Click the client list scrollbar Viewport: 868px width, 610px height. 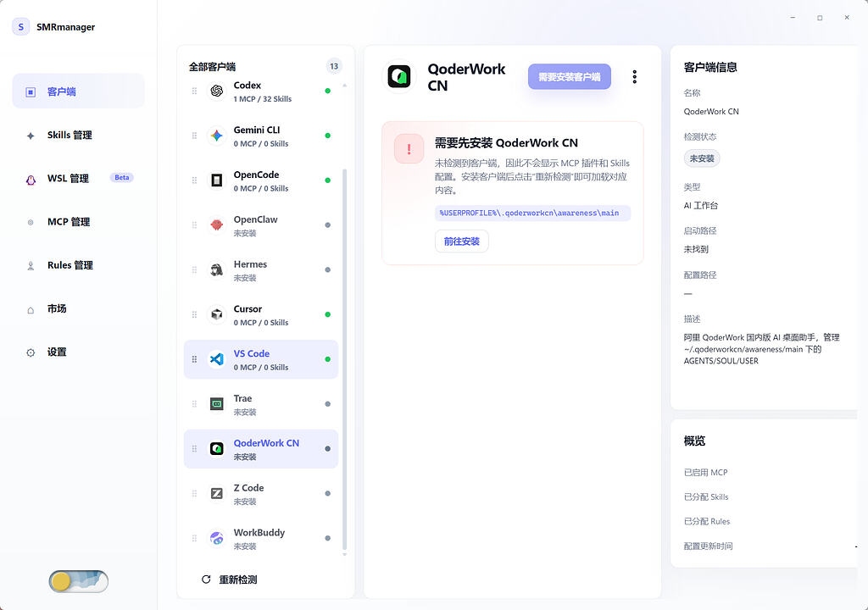[x=345, y=358]
